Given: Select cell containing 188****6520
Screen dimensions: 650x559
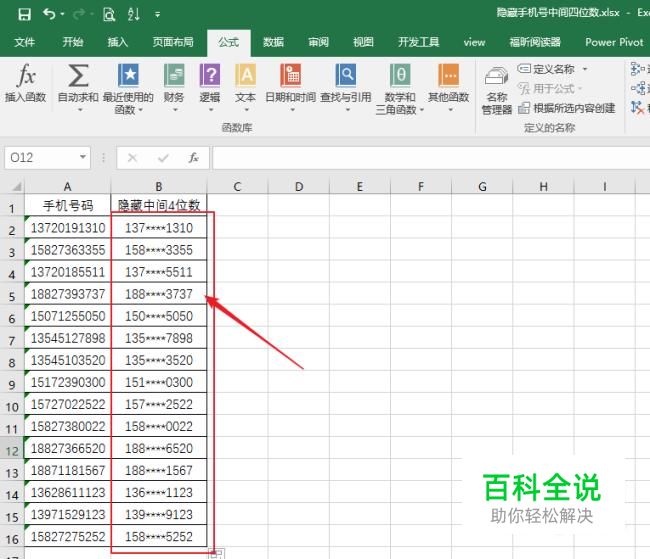Looking at the screenshot, I should click(159, 448).
